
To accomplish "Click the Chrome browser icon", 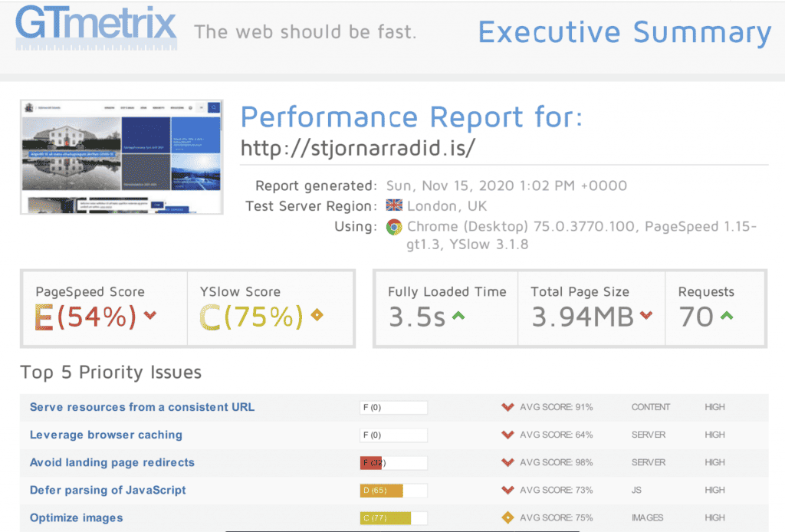I will [394, 226].
